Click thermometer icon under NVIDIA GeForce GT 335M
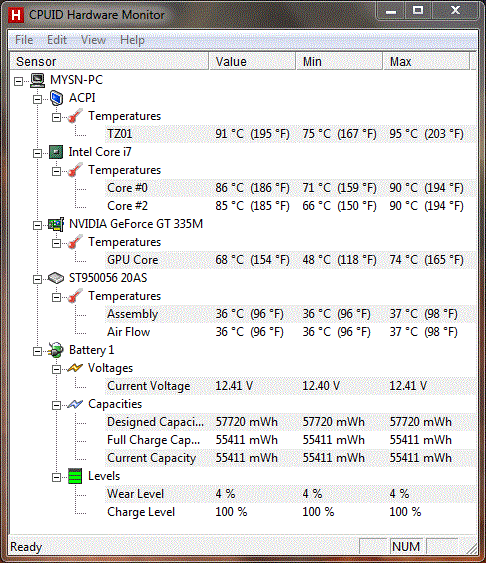Image resolution: width=486 pixels, height=563 pixels. coord(75,242)
